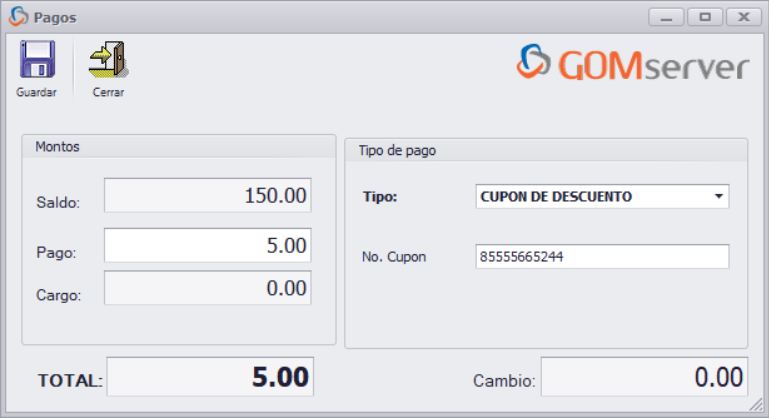
Task: Click the Cerrar label text
Action: [108, 92]
